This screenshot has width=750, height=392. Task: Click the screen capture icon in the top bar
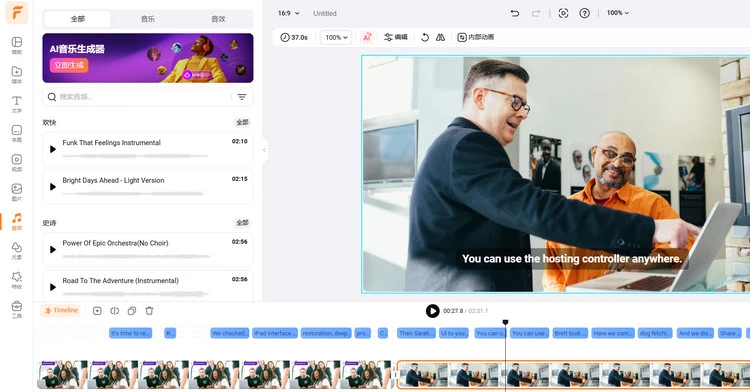click(x=563, y=13)
